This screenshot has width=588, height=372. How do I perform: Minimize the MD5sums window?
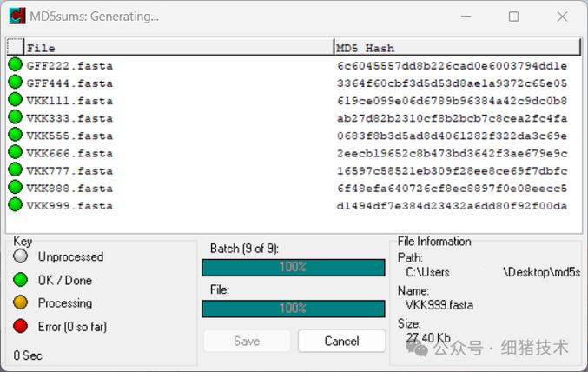[466, 17]
